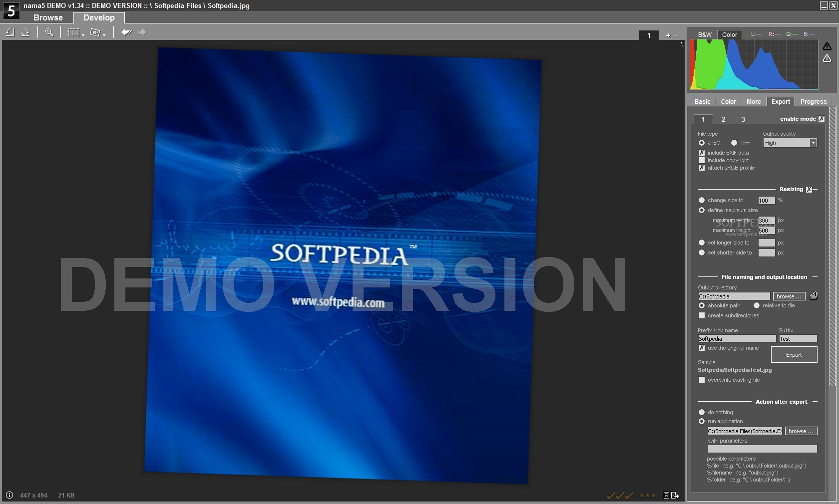
Task: Click the undo arrow icon
Action: coord(126,32)
